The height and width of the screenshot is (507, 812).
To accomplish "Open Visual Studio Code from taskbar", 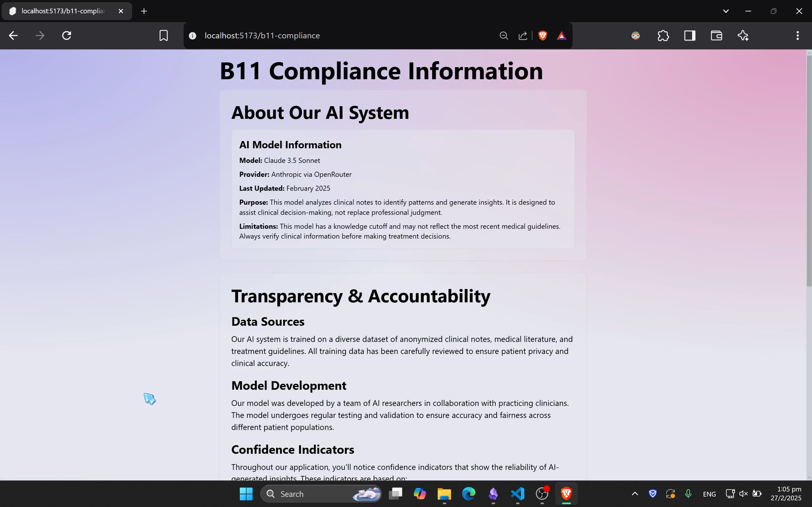I will tap(518, 494).
